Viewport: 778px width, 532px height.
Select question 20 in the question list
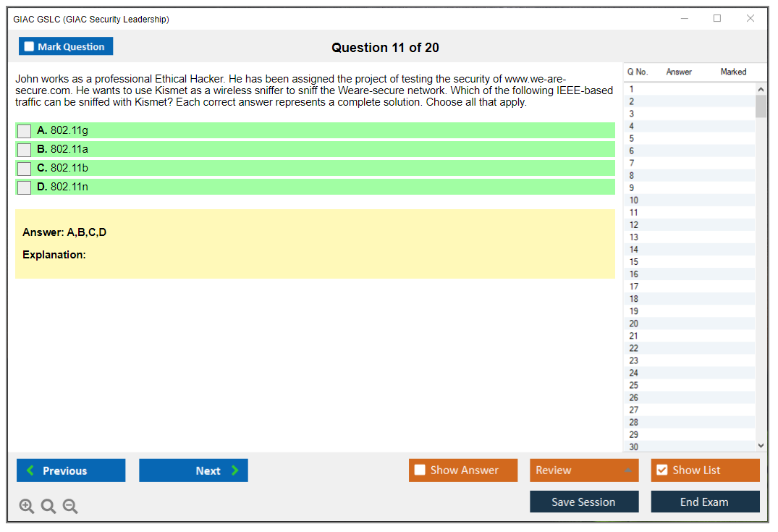click(634, 324)
